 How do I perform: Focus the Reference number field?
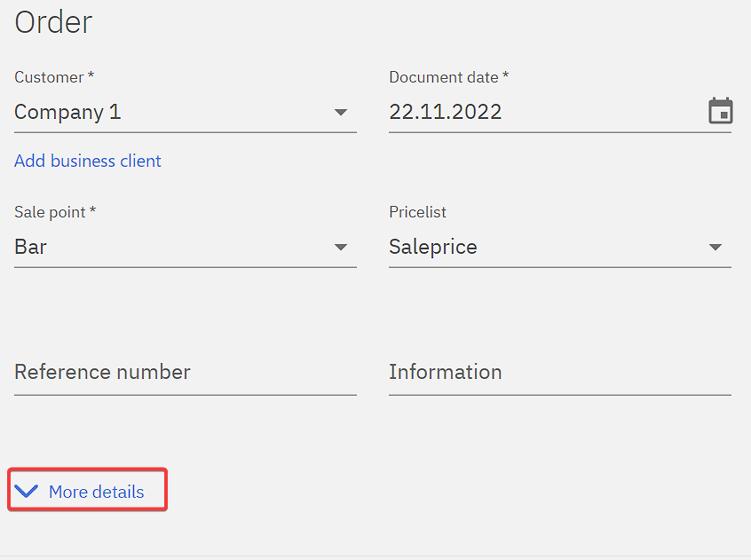coord(185,373)
